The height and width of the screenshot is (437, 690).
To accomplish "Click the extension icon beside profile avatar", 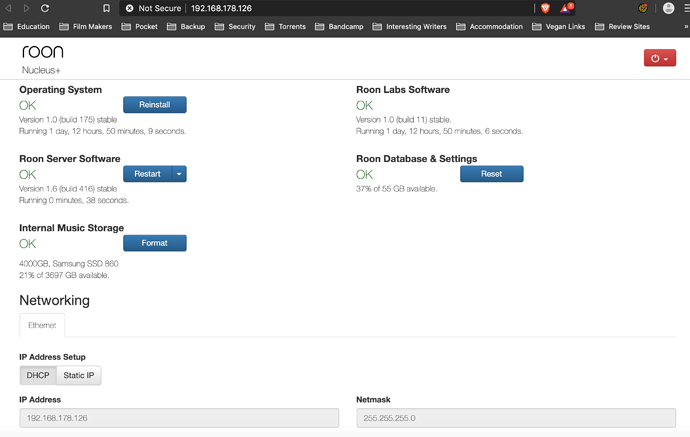I will pyautogui.click(x=643, y=8).
